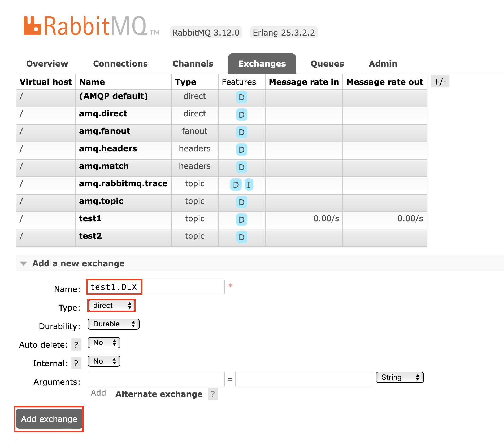Click the exchange Name input field

click(x=156, y=287)
